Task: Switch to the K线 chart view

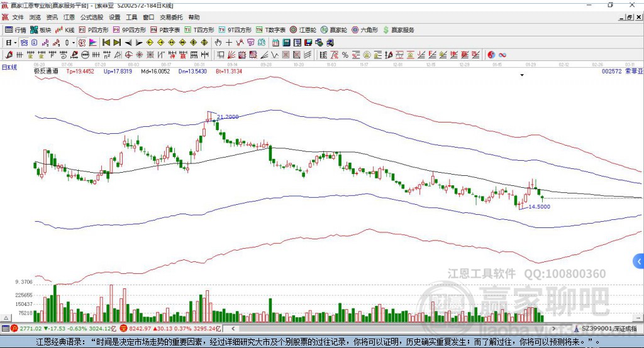Action: [65, 30]
